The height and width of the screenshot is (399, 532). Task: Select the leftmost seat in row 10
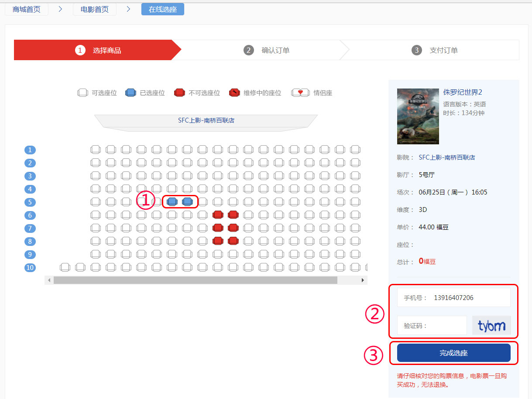(65, 267)
